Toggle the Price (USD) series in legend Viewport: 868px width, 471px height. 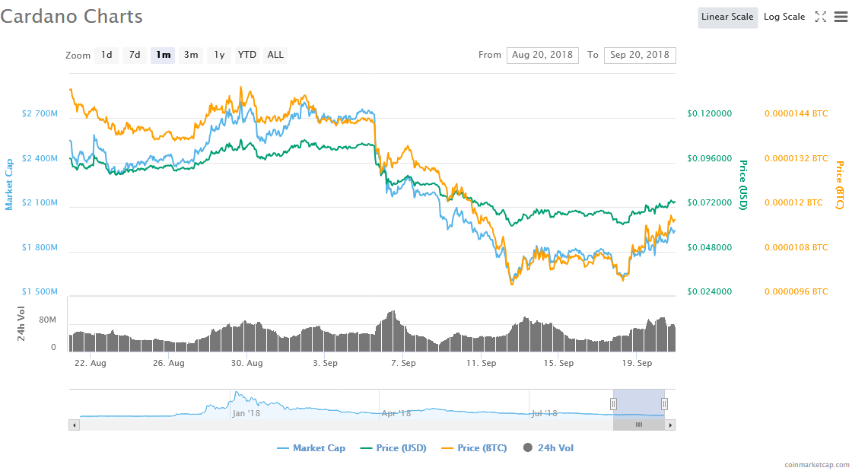393,447
